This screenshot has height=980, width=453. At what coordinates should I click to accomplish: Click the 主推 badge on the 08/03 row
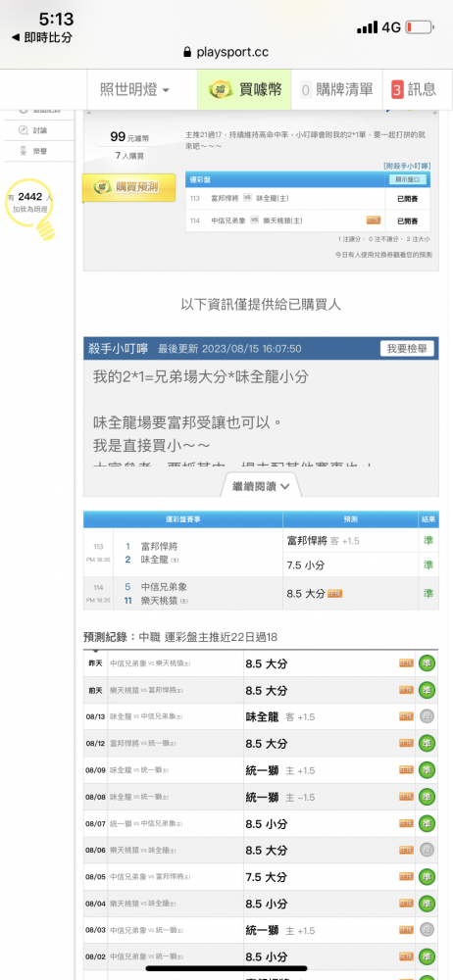pyautogui.click(x=407, y=929)
